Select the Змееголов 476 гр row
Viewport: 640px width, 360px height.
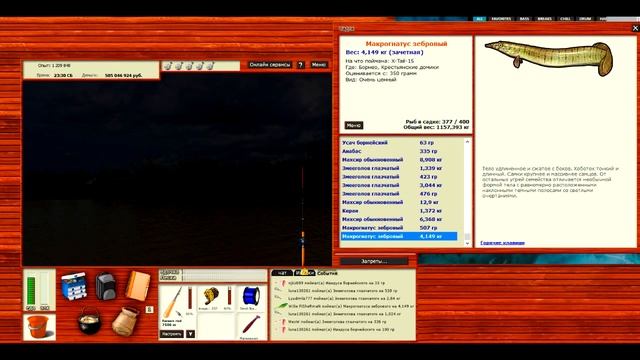click(399, 194)
